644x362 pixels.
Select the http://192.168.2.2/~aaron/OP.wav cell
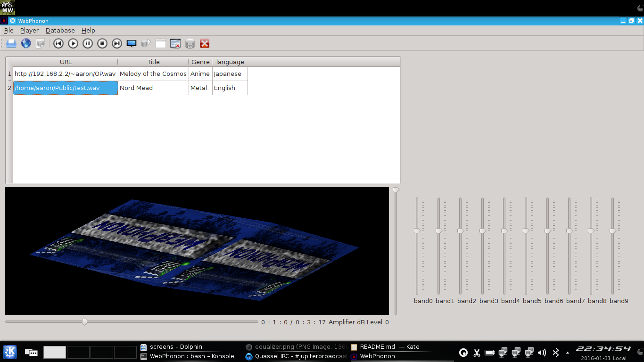(66, 74)
